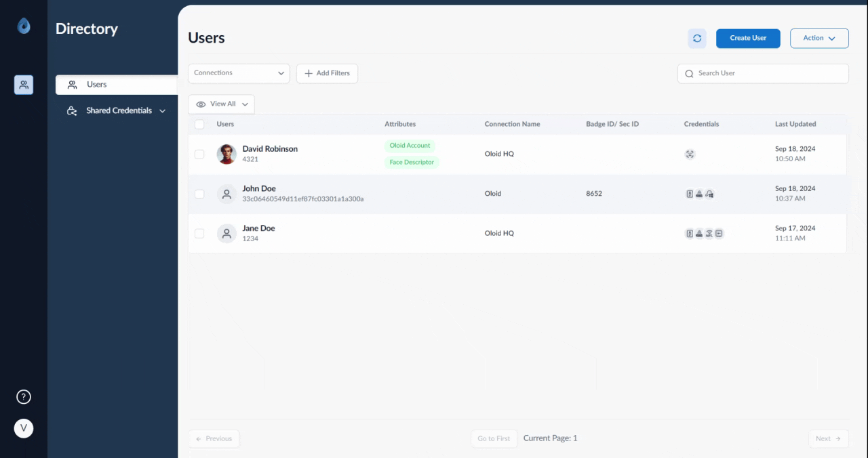Screen dimensions: 868x458
Task: Click the Attributes column header
Action: [400, 124]
